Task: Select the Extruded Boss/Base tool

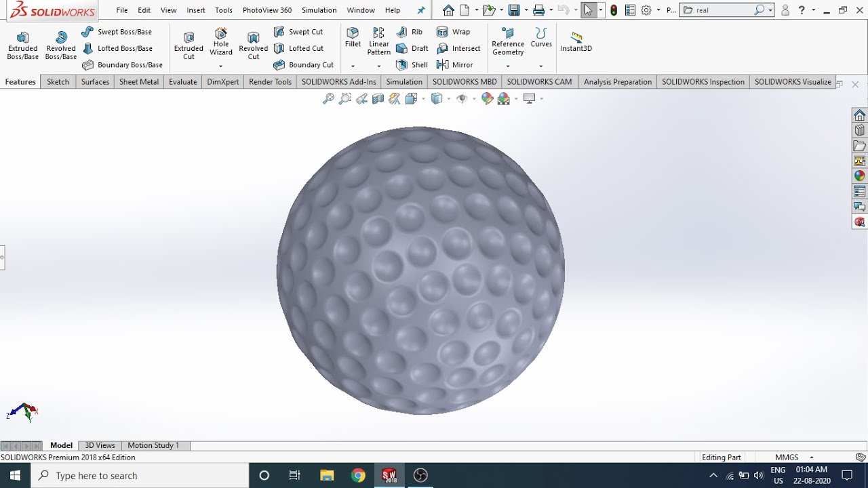Action: point(22,45)
